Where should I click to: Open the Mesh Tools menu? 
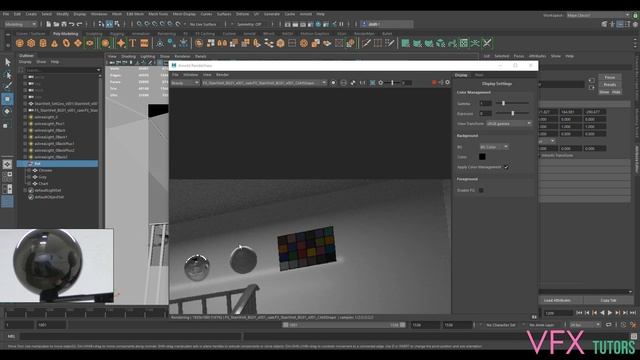click(158, 14)
